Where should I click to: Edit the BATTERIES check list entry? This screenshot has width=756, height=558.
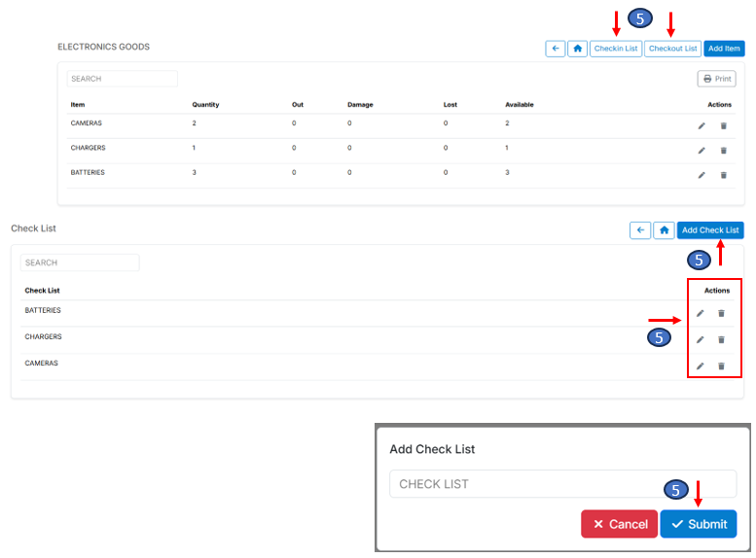coord(701,313)
